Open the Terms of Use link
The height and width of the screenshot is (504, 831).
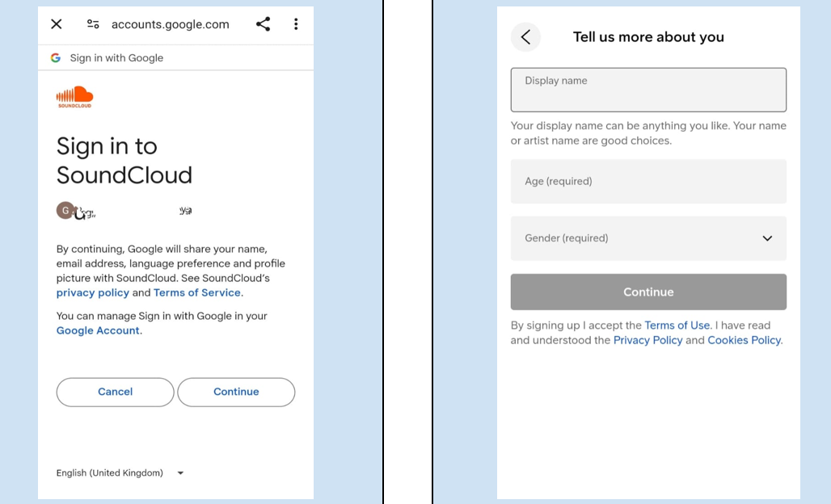point(677,325)
